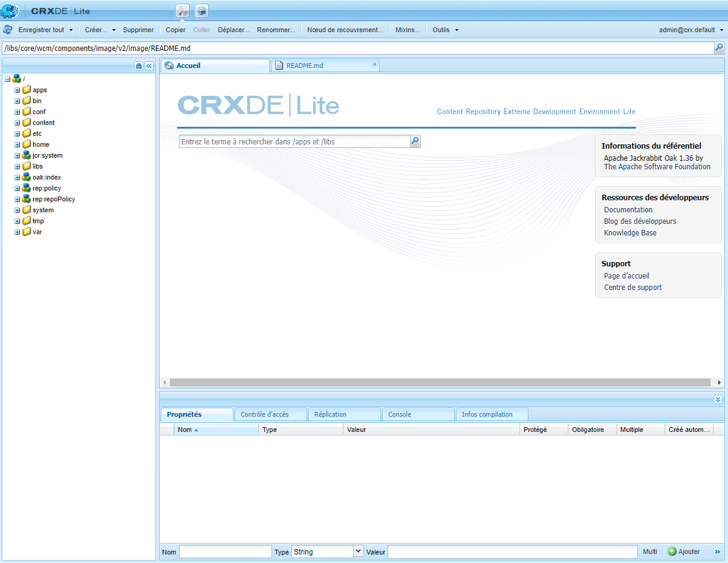Open the Contrôle d'accès tab
This screenshot has width=728, height=563.
tap(270, 414)
